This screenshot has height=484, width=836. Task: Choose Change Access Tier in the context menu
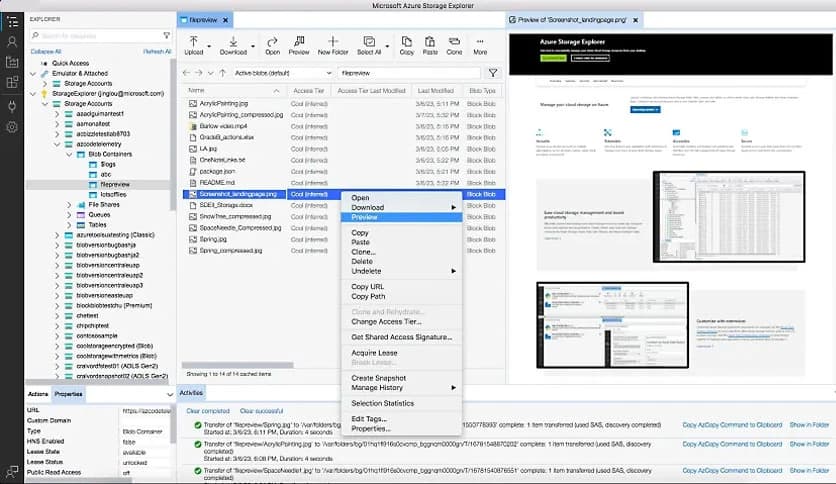click(401, 322)
